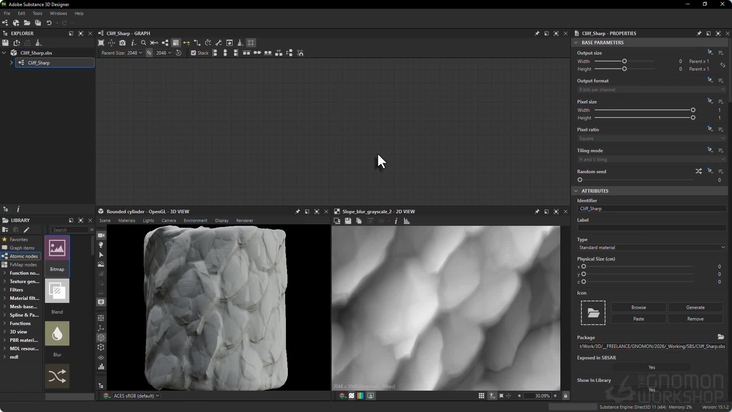The height and width of the screenshot is (412, 732).
Task: Open the Windows menu
Action: coord(58,14)
